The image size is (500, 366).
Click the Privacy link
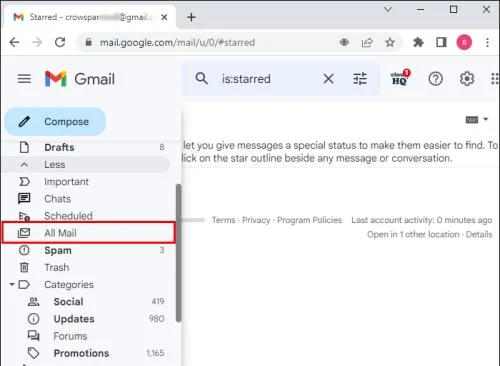pos(256,220)
